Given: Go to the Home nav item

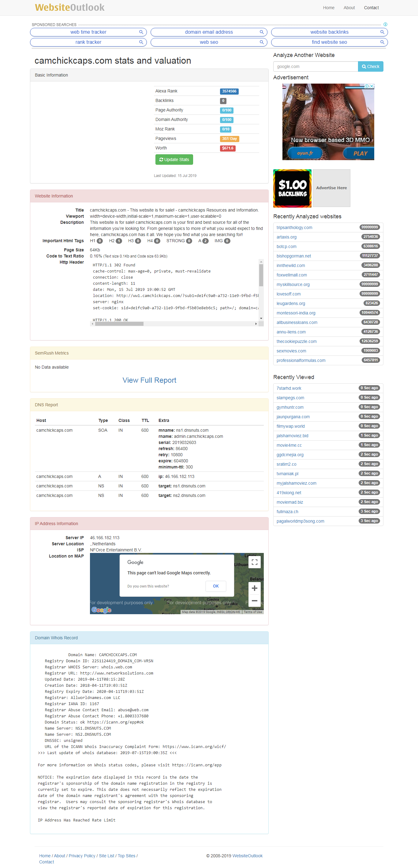Looking at the screenshot, I should pyautogui.click(x=328, y=8).
